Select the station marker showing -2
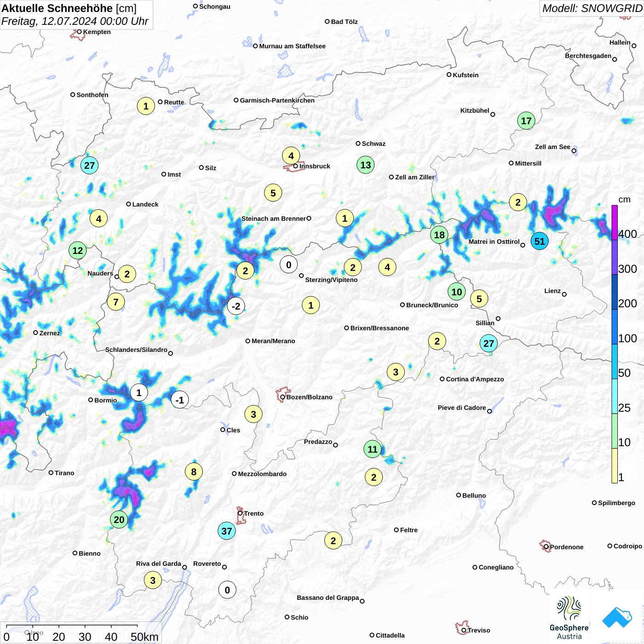Screen dimensions: 644x644 pyautogui.click(x=236, y=306)
